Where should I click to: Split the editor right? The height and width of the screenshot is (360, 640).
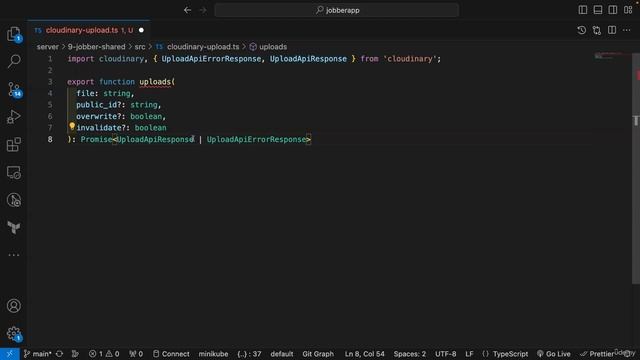[x=612, y=30]
